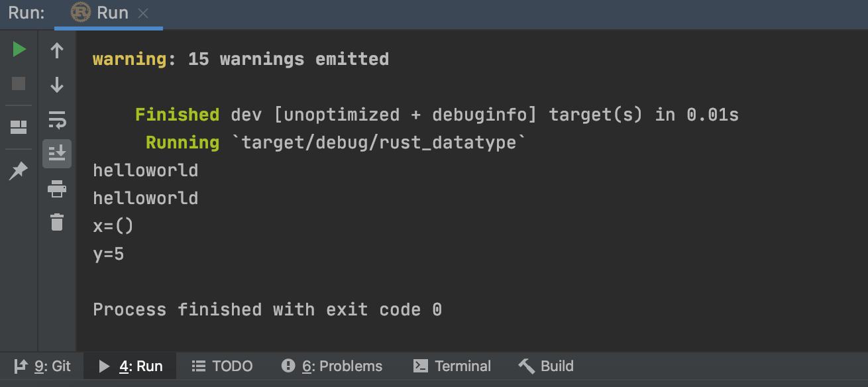Open the Terminal tool window
The width and height of the screenshot is (868, 387).
(452, 366)
